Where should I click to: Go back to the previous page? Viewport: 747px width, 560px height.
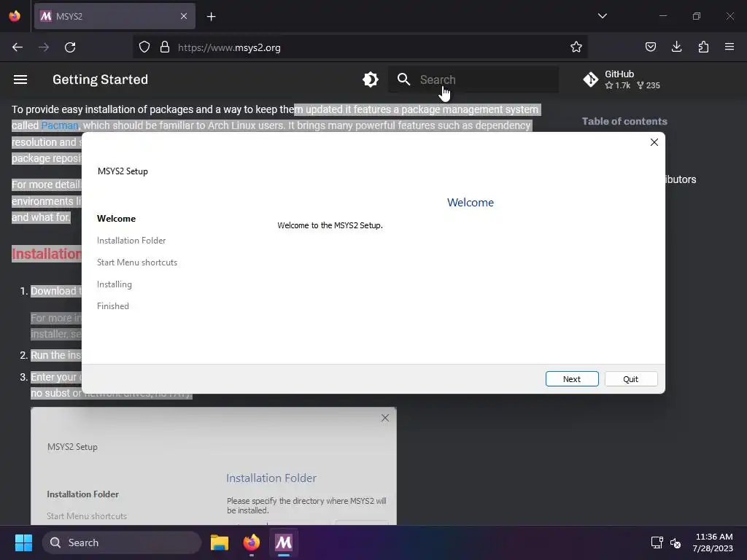pyautogui.click(x=18, y=47)
